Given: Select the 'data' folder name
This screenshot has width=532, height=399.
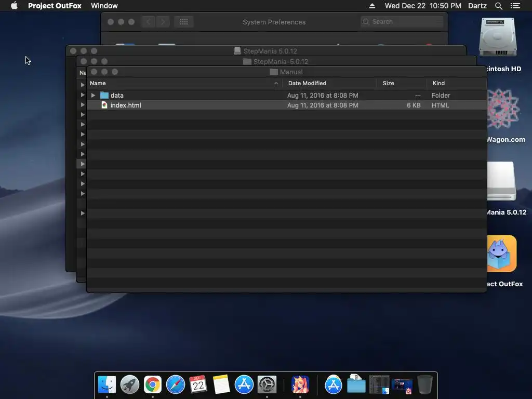Looking at the screenshot, I should 117,96.
